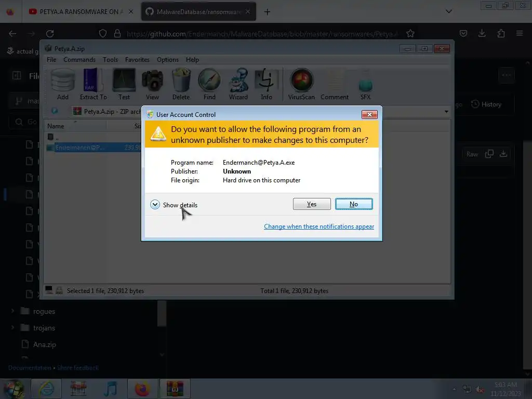Click the browser downloads arrow icon
The width and height of the screenshot is (532, 399).
[x=482, y=33]
